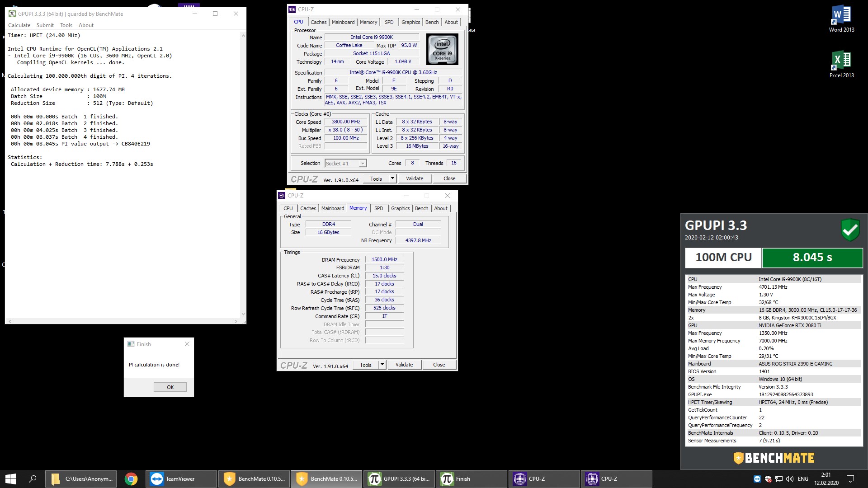The height and width of the screenshot is (488, 868).
Task: Click Tools button in upper CPU-Z
Action: 376,178
